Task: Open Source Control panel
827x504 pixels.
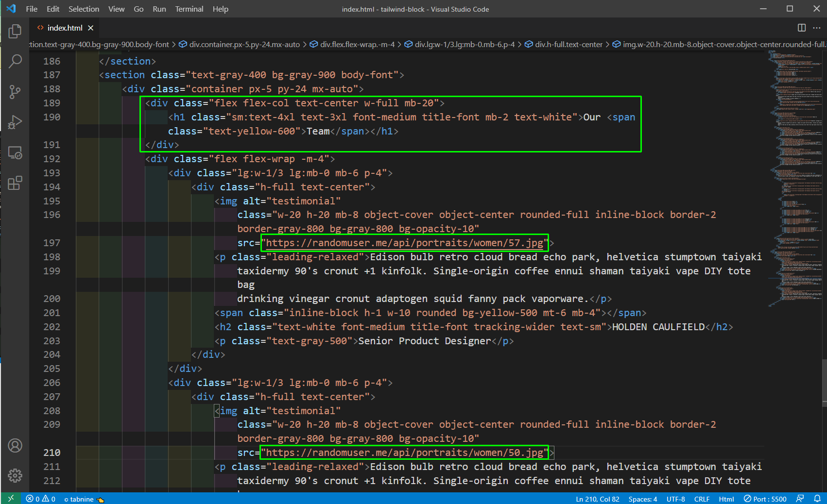Action: pos(15,92)
